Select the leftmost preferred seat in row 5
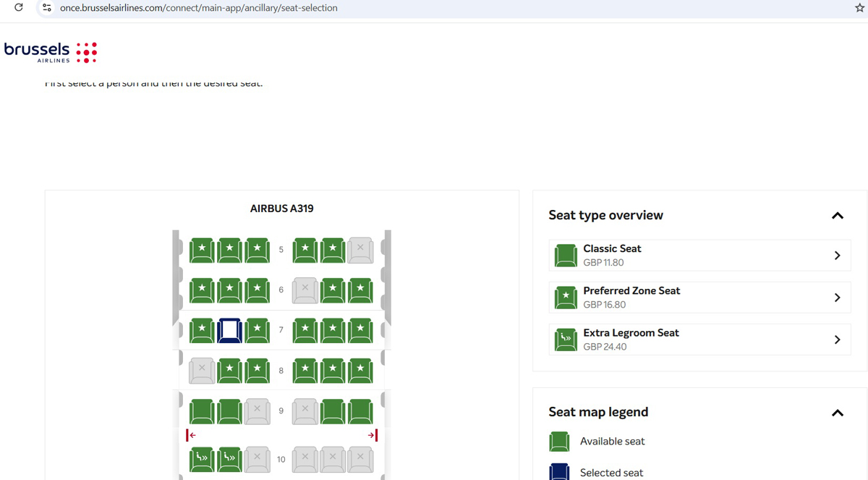868x480 pixels. coord(202,250)
